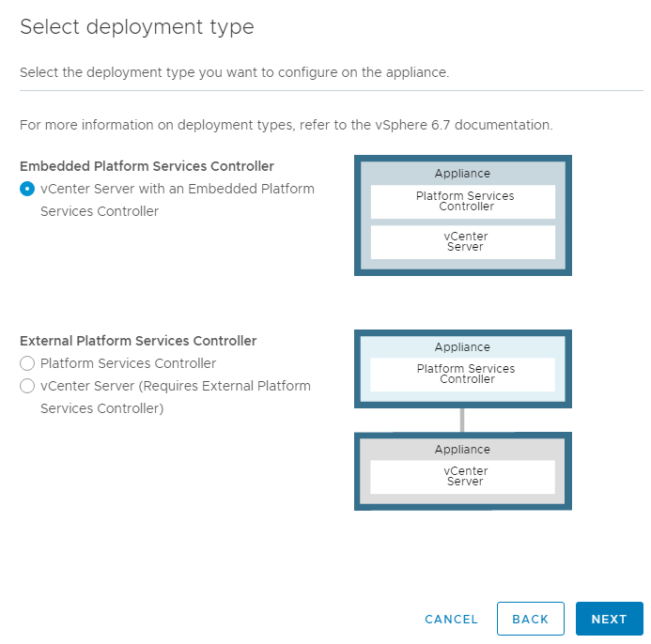The height and width of the screenshot is (644, 651).
Task: Click the external Platform Services Controller appliance diagram
Action: [x=463, y=369]
